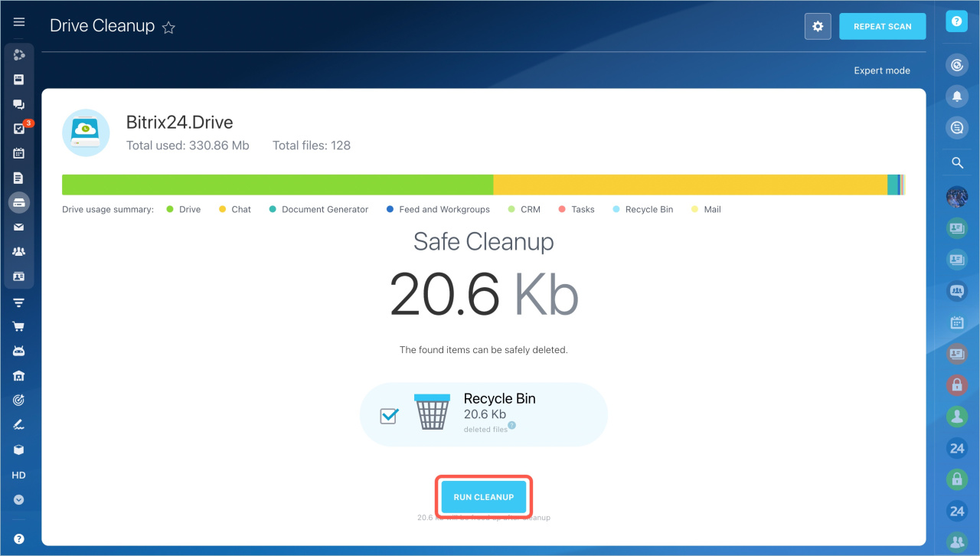Open Webmail envelope icon in sidebar
Screen dimensions: 980x556
[19, 227]
